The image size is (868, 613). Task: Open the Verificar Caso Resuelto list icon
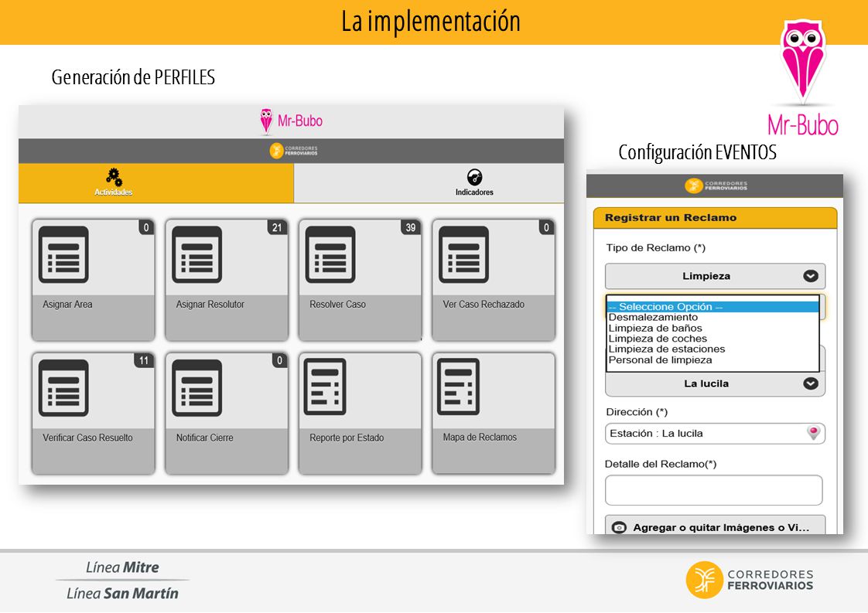pos(63,388)
